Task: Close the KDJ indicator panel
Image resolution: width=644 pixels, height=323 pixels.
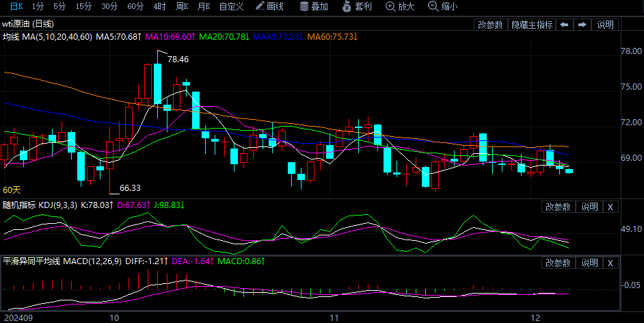Action: pos(611,207)
